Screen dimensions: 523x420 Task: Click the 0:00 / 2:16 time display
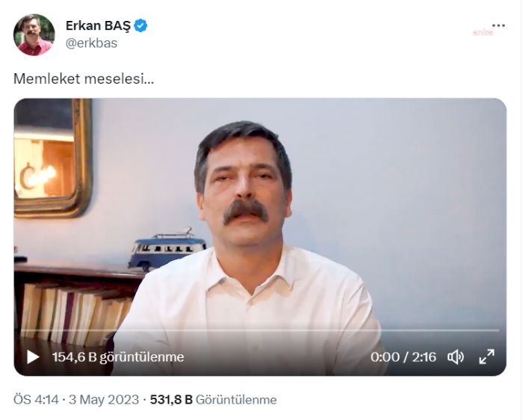click(403, 357)
